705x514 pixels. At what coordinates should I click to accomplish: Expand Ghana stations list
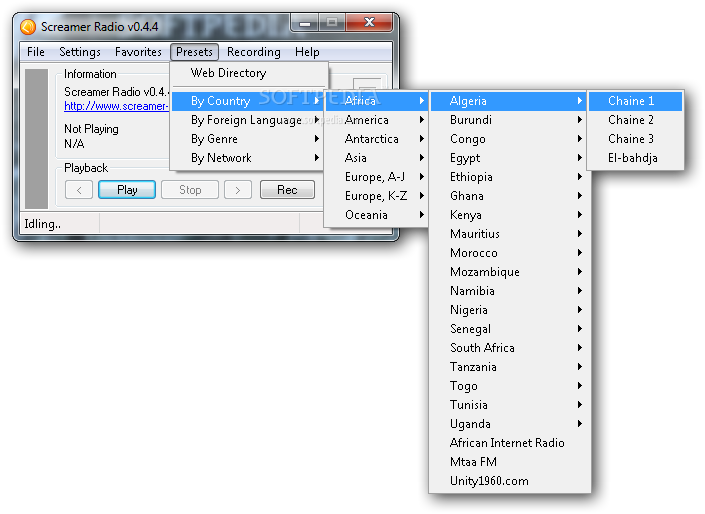click(509, 196)
